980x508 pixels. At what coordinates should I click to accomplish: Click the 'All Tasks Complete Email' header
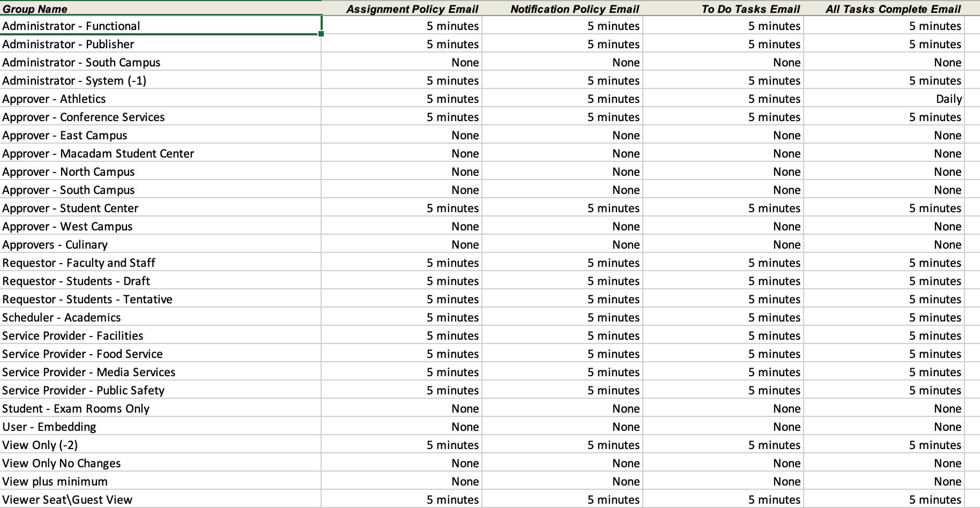click(884, 9)
